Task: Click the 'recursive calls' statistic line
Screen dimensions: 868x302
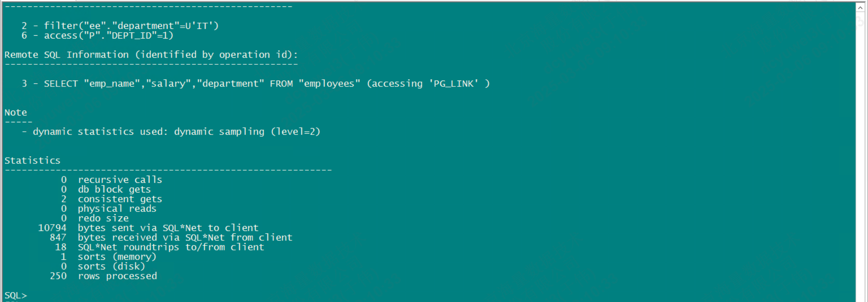Action: pyautogui.click(x=120, y=180)
